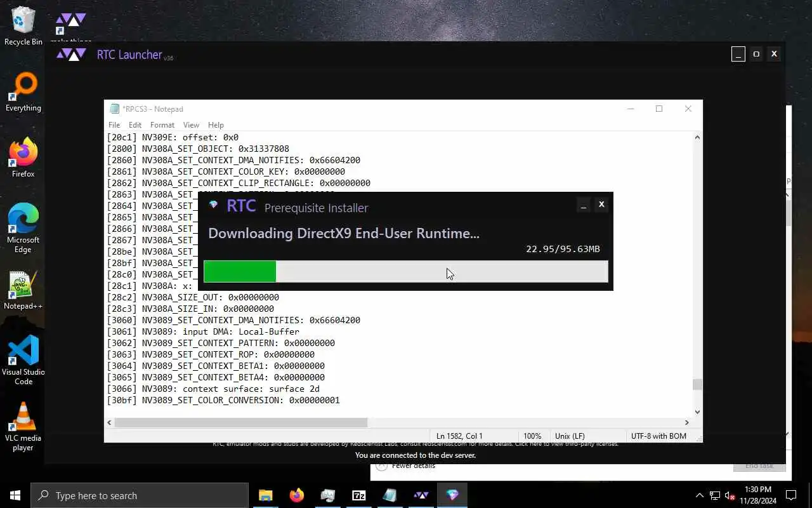812x508 pixels.
Task: Click the 'NV309E: offset: 0x0' line
Action: pyautogui.click(x=173, y=137)
